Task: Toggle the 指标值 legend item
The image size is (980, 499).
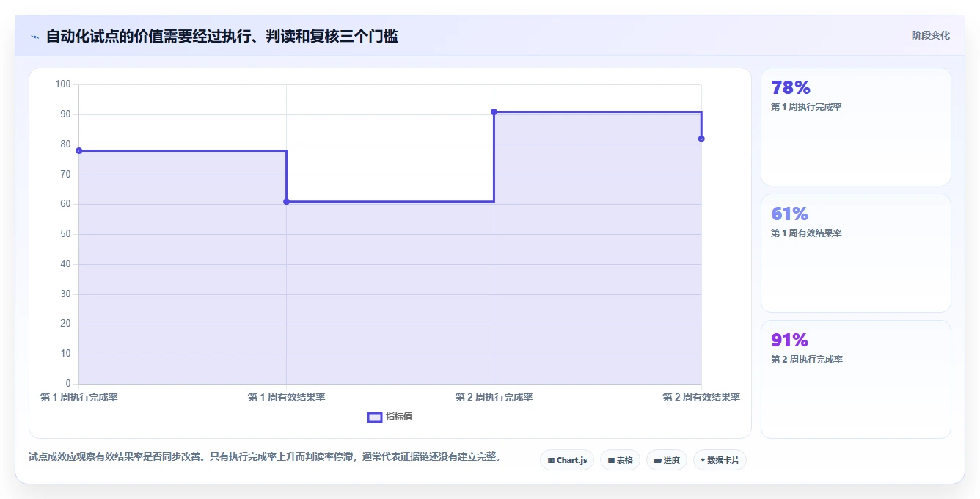Action: point(390,417)
